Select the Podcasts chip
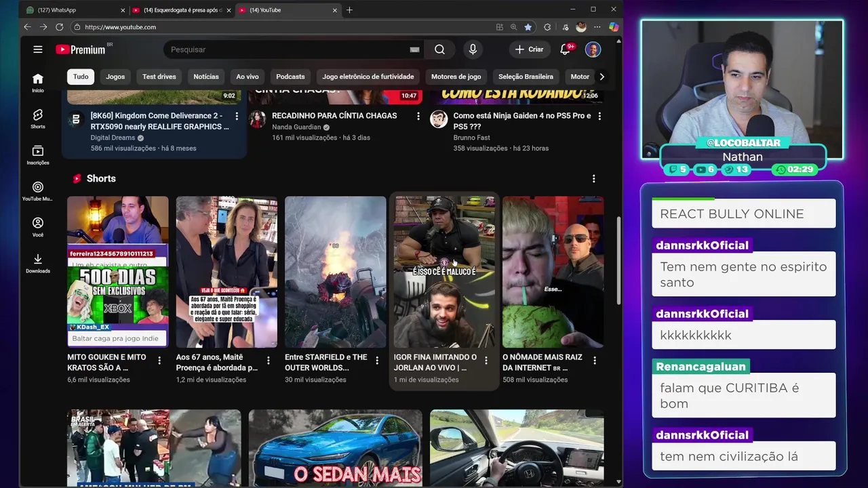 tap(290, 77)
